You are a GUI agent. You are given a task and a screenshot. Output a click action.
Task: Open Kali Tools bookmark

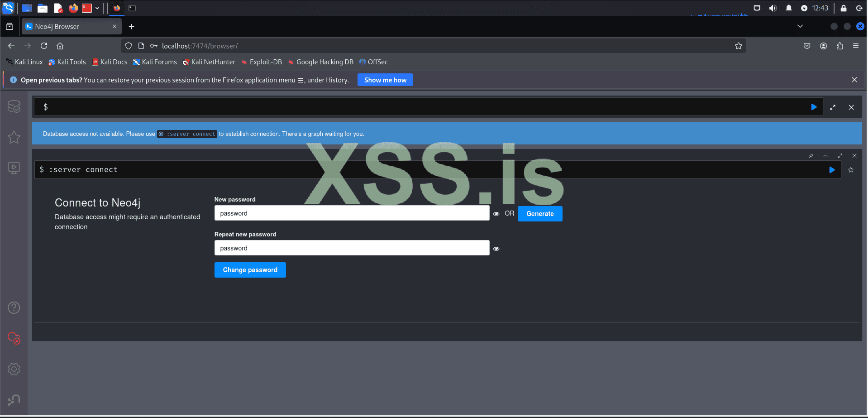[67, 62]
